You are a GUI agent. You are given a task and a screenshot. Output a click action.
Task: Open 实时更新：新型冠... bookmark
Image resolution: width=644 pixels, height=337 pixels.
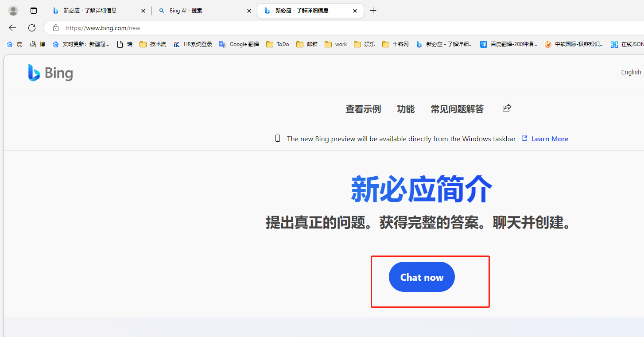tap(81, 44)
